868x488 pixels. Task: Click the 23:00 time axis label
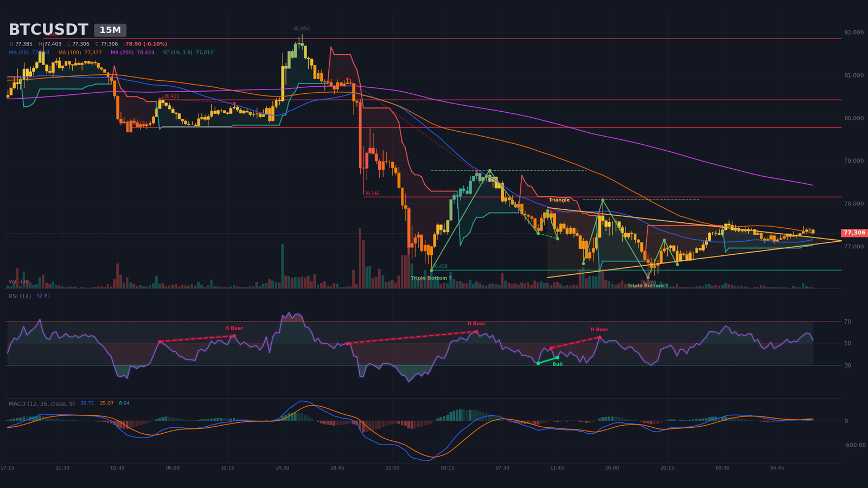tap(392, 468)
